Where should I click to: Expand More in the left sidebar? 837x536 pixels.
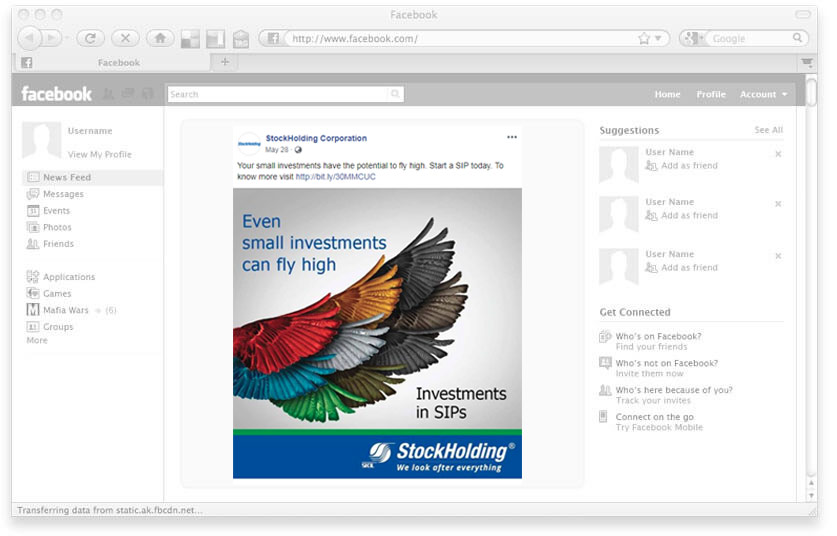[37, 341]
